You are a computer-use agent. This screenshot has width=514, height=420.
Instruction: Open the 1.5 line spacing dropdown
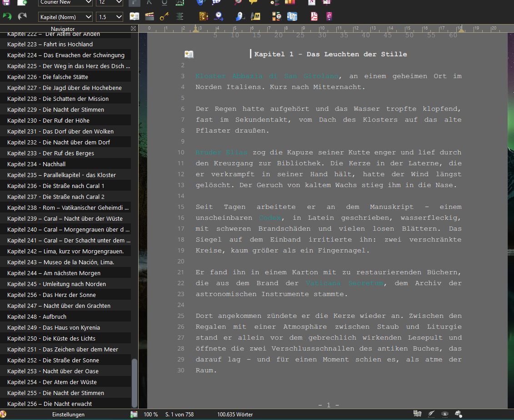[110, 17]
